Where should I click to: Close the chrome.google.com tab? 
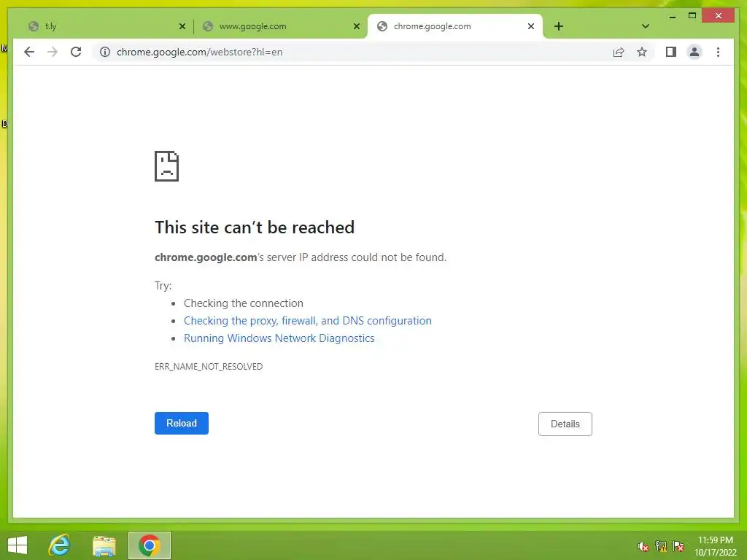point(531,26)
